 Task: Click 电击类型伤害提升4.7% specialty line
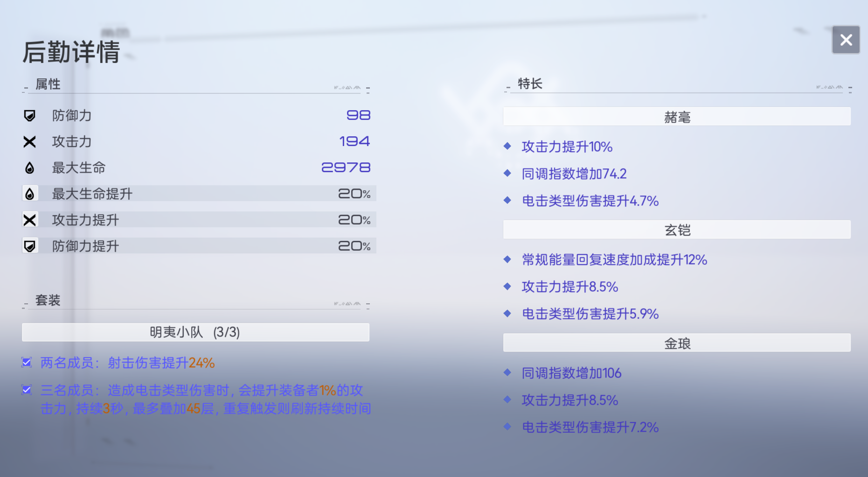(x=590, y=201)
